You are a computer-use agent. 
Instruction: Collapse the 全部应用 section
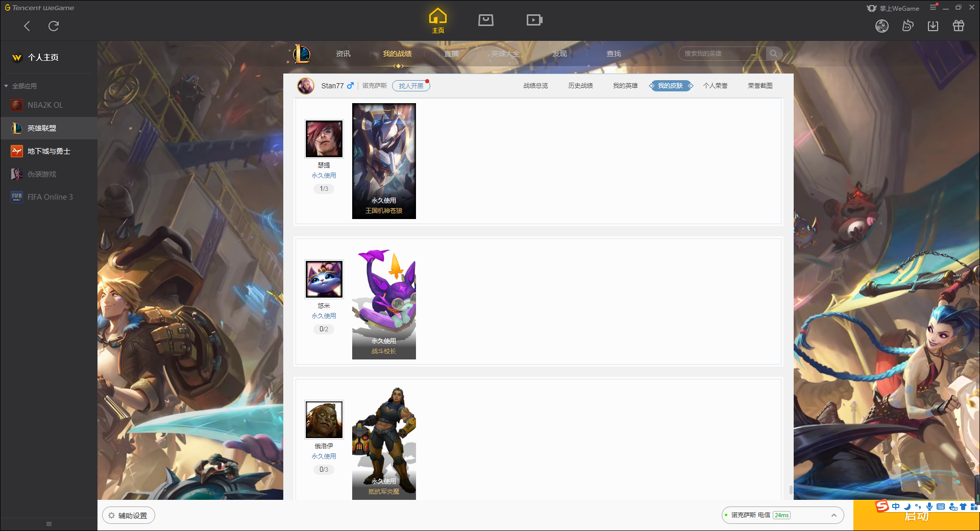[x=20, y=86]
